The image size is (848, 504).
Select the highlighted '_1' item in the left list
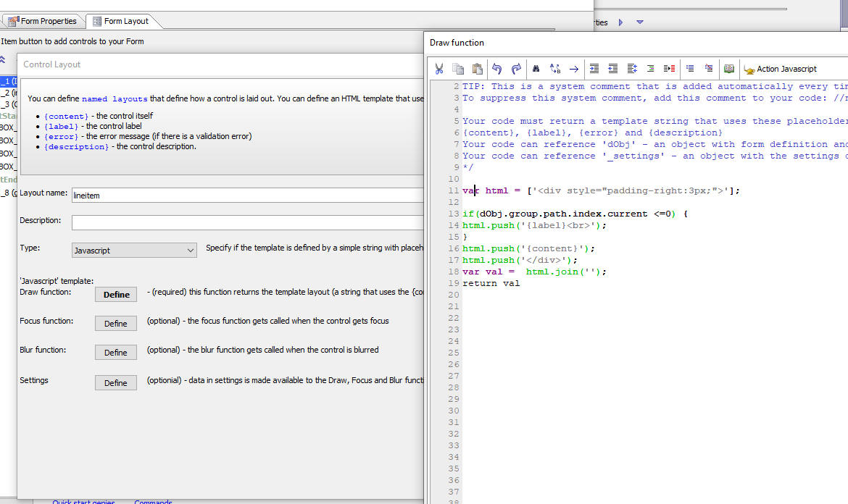pos(9,82)
